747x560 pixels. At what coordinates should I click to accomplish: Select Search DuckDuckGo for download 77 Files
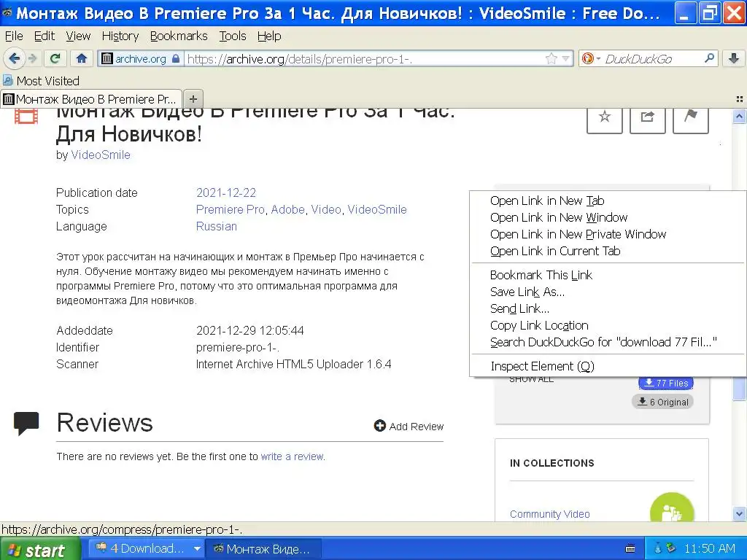(608, 343)
